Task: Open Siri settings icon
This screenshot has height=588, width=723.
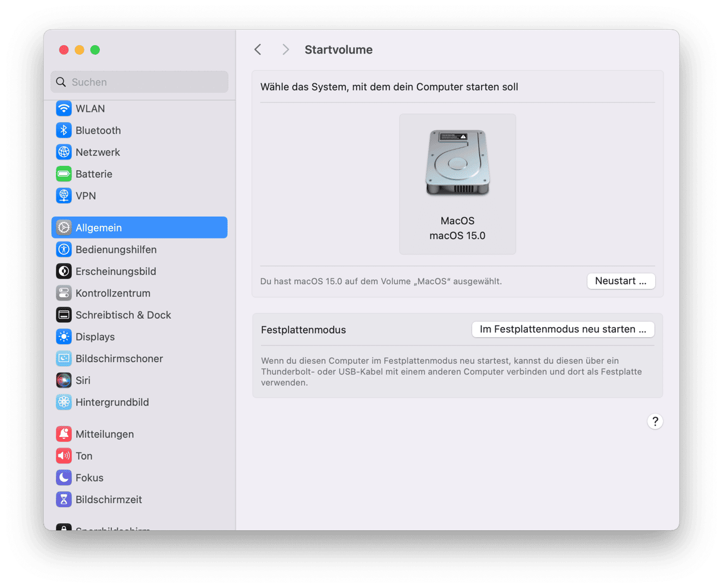Action: [x=64, y=381]
